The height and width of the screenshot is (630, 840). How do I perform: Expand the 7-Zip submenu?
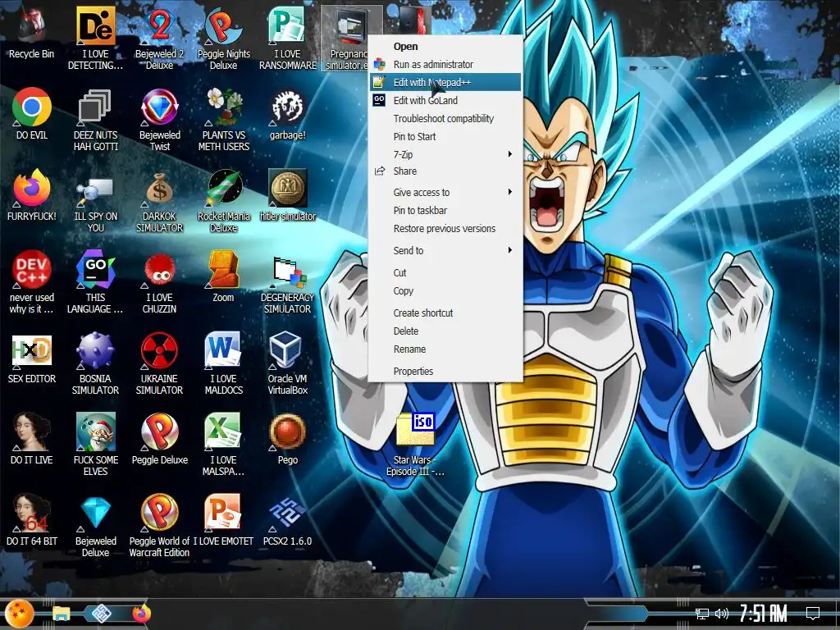445,154
